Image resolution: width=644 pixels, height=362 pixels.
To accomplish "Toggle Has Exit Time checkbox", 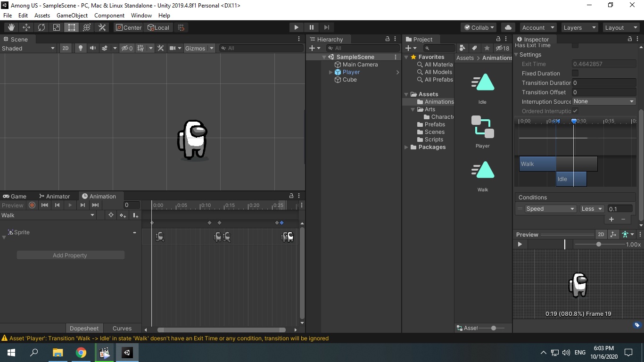I will pyautogui.click(x=575, y=45).
